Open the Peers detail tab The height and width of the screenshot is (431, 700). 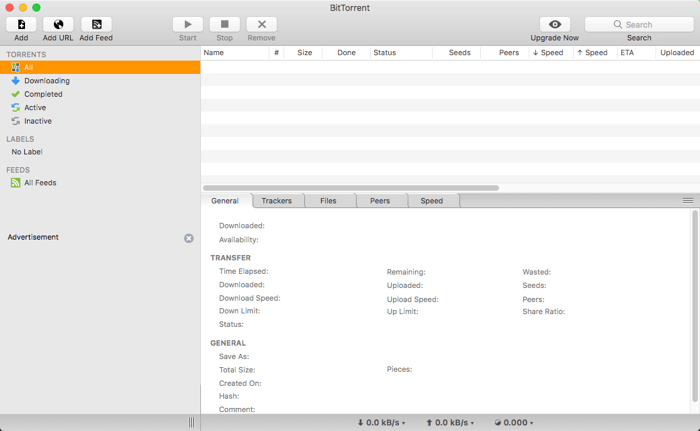(380, 201)
